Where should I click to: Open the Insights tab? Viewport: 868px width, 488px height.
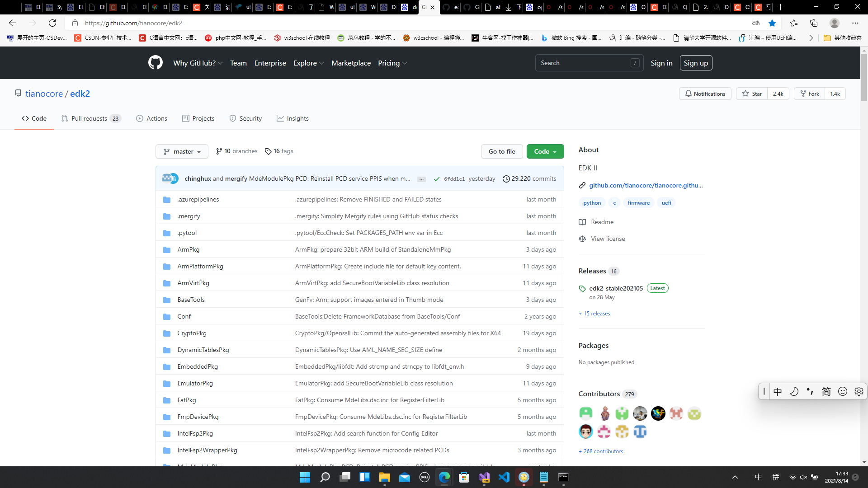click(x=292, y=118)
